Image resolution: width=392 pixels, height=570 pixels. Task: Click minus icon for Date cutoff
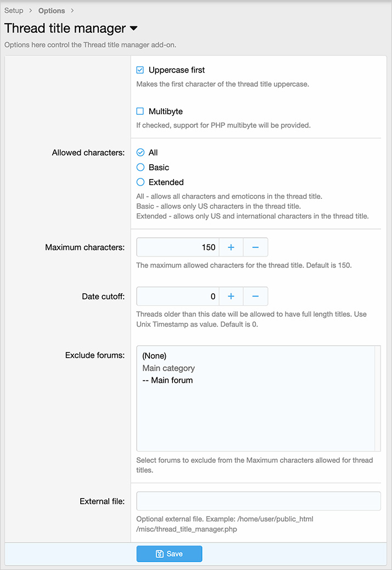[255, 297]
